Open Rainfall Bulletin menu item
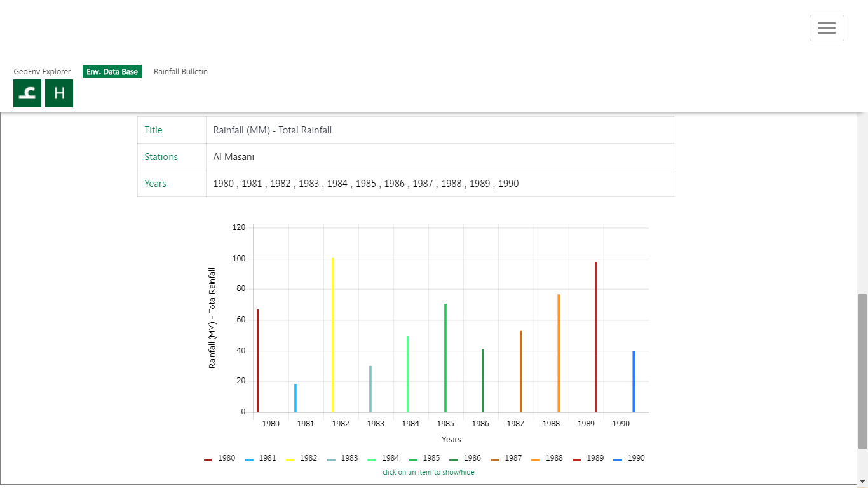The image size is (868, 488). [180, 72]
